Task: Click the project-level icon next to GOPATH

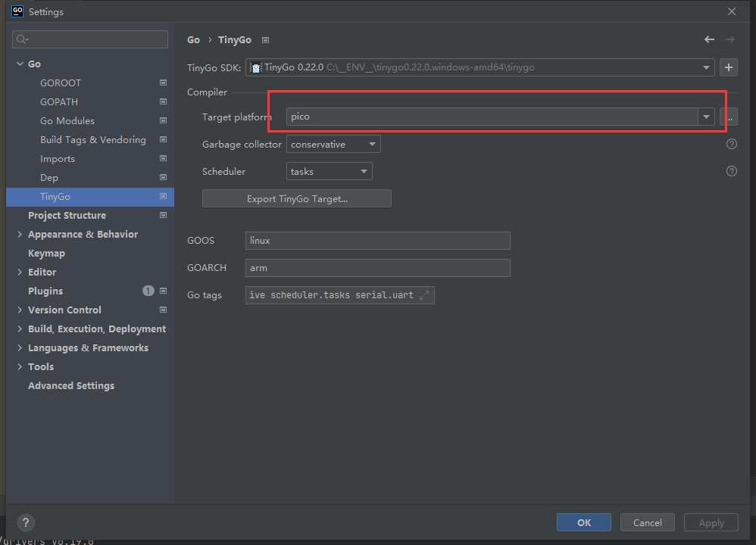Action: click(164, 101)
